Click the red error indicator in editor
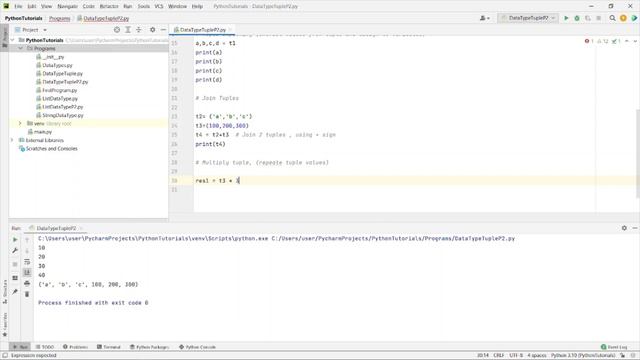 (x=589, y=41)
